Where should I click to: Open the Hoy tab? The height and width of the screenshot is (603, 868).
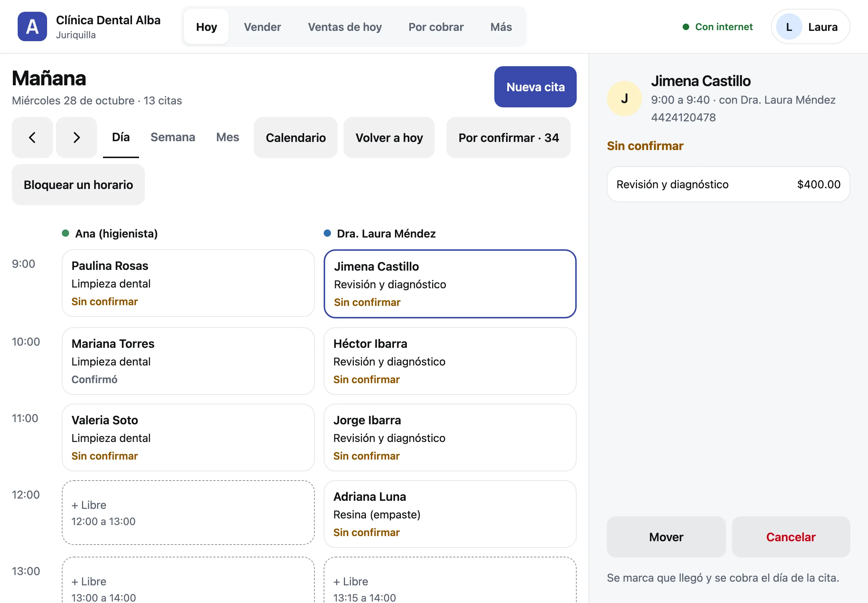(x=206, y=27)
